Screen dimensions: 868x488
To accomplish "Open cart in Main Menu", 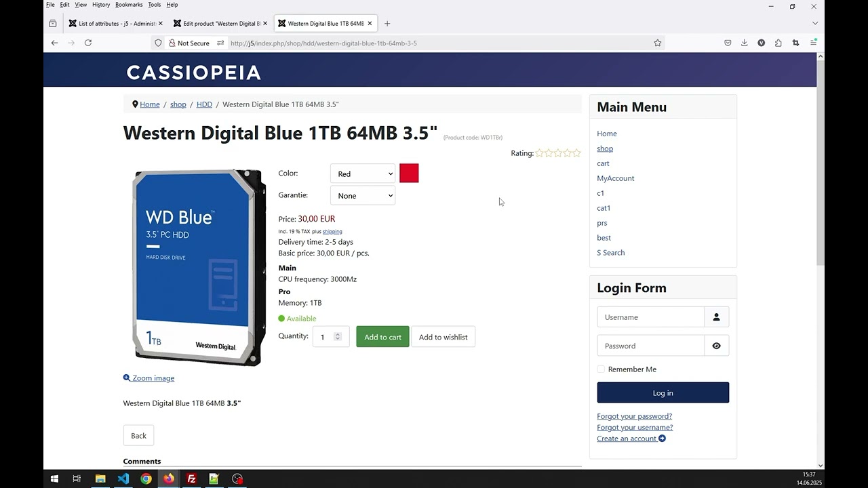I will coord(603,163).
